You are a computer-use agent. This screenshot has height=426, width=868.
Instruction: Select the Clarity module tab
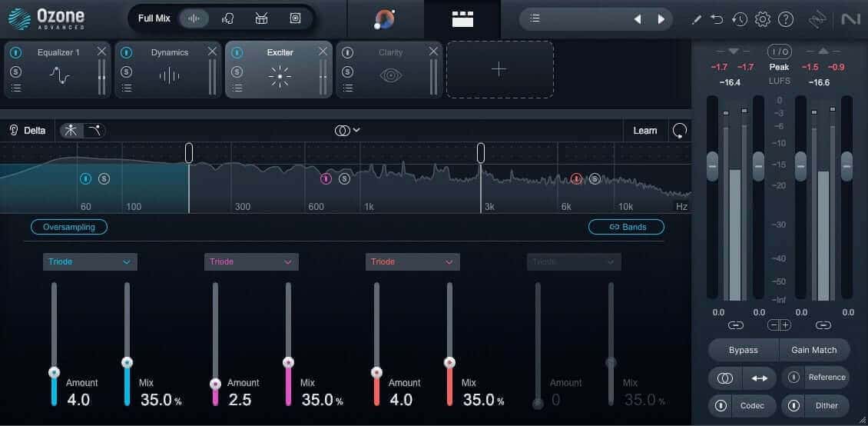[x=389, y=69]
